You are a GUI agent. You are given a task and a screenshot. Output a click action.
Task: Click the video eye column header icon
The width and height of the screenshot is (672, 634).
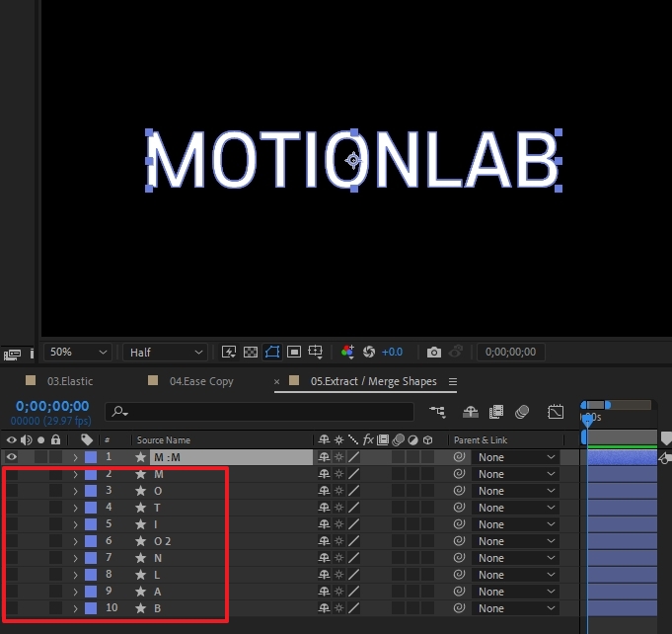[x=12, y=440]
